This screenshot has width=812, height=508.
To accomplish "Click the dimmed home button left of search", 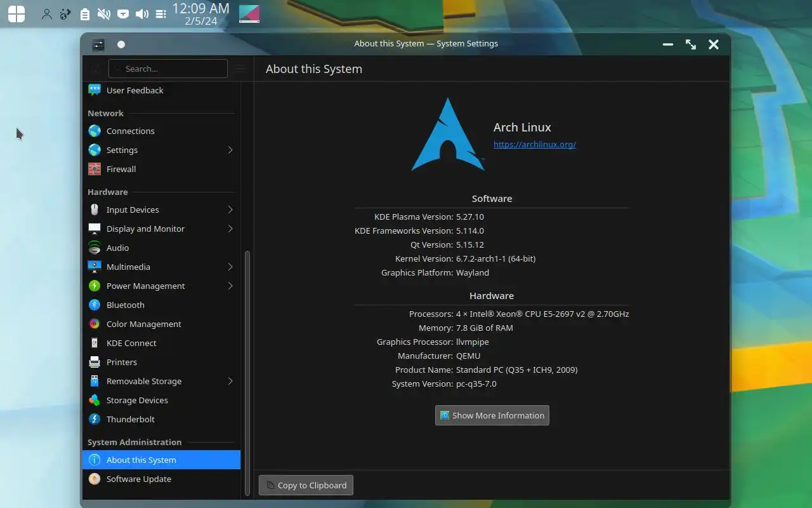I will coord(95,69).
